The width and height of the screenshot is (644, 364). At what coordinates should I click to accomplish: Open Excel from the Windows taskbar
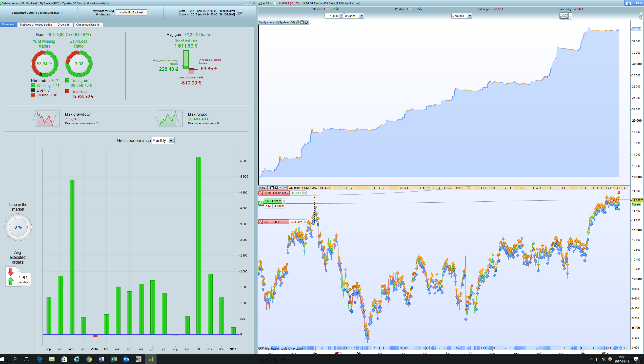pos(114,359)
